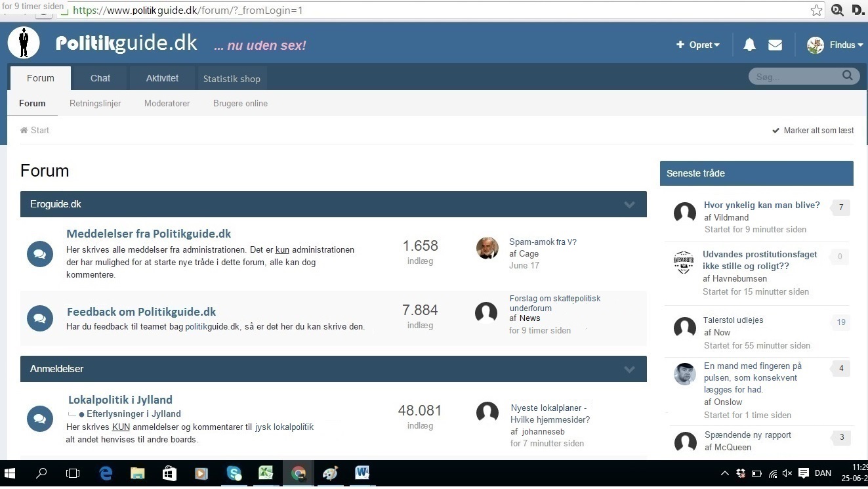Open Moderatorer in the sub-menu
This screenshot has height=489, width=868.
(167, 103)
